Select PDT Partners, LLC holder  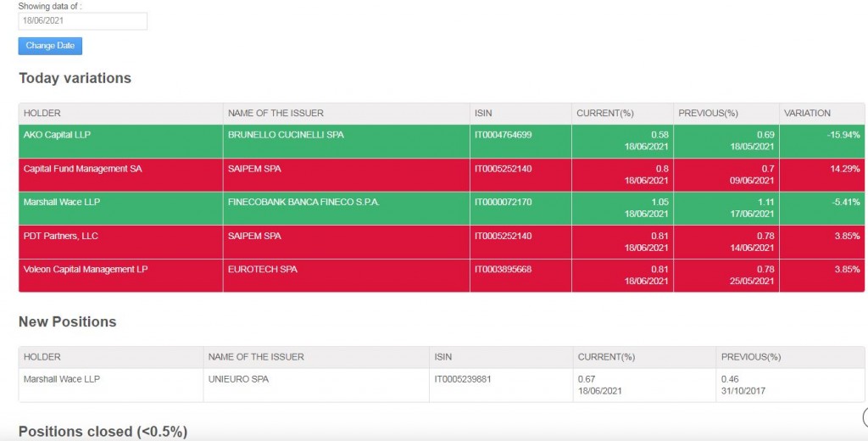pyautogui.click(x=60, y=236)
